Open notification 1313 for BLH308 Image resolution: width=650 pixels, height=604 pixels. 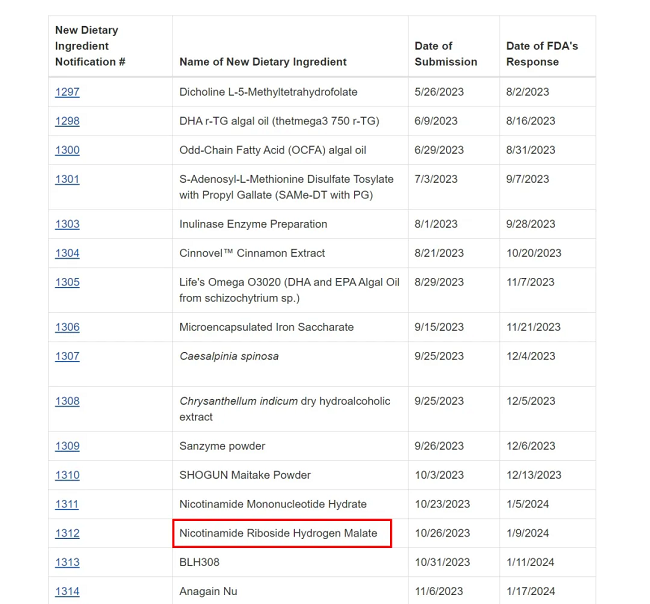coord(67,562)
